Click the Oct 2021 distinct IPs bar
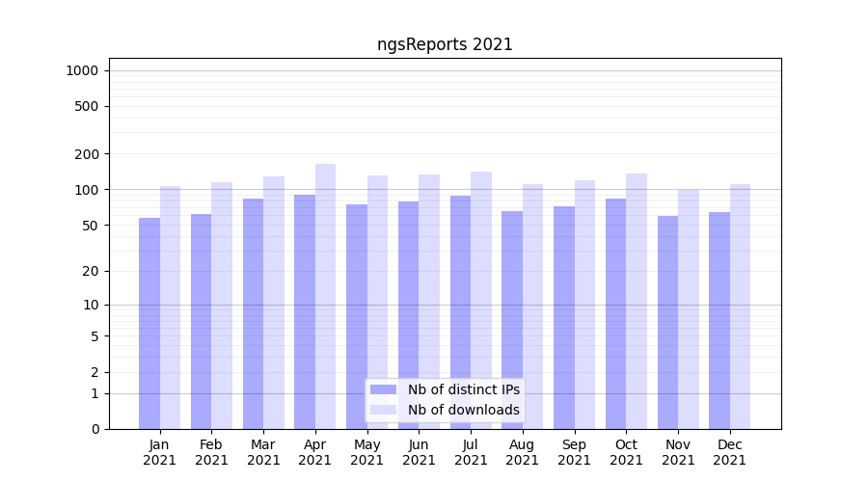The width and height of the screenshot is (868, 482). click(x=615, y=313)
